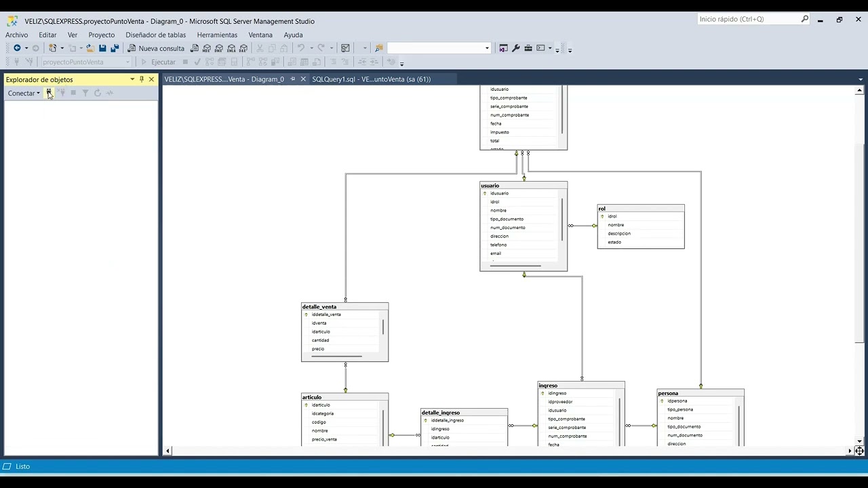Select the usuario table header
Image resolution: width=868 pixels, height=488 pixels.
[x=524, y=185]
